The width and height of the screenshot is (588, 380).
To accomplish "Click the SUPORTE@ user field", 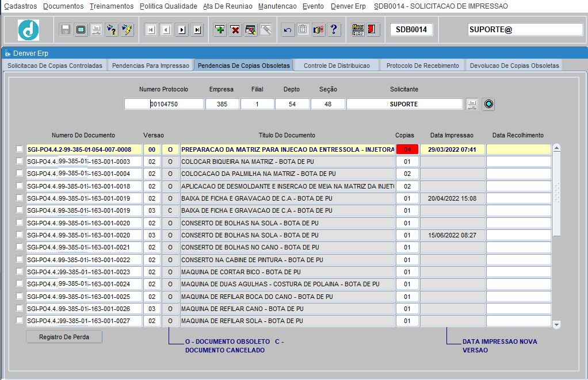I will (525, 29).
